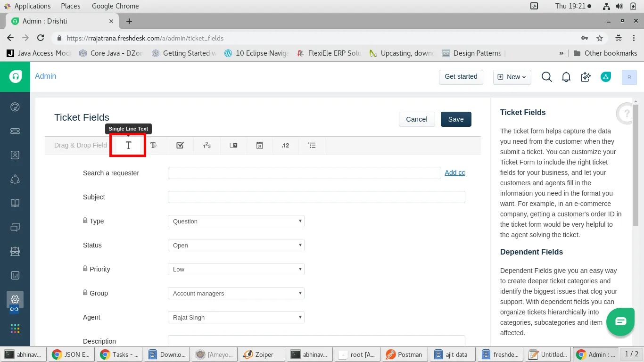Choose the Date field calendar icon
Image resolution: width=644 pixels, height=362 pixels.
(x=259, y=146)
